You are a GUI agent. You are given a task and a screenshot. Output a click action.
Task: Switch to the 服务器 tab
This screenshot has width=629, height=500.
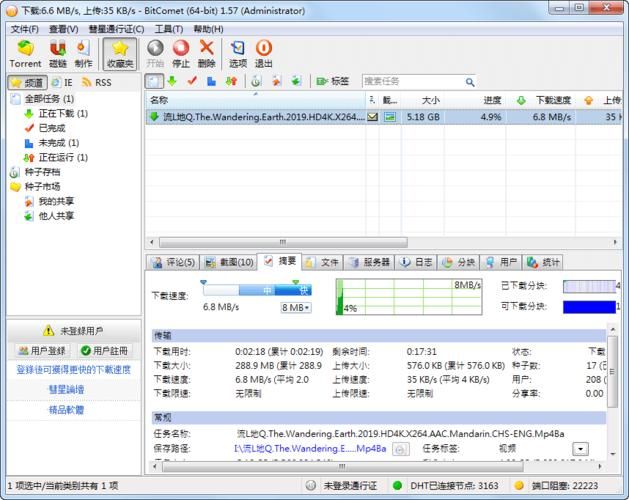click(x=369, y=262)
